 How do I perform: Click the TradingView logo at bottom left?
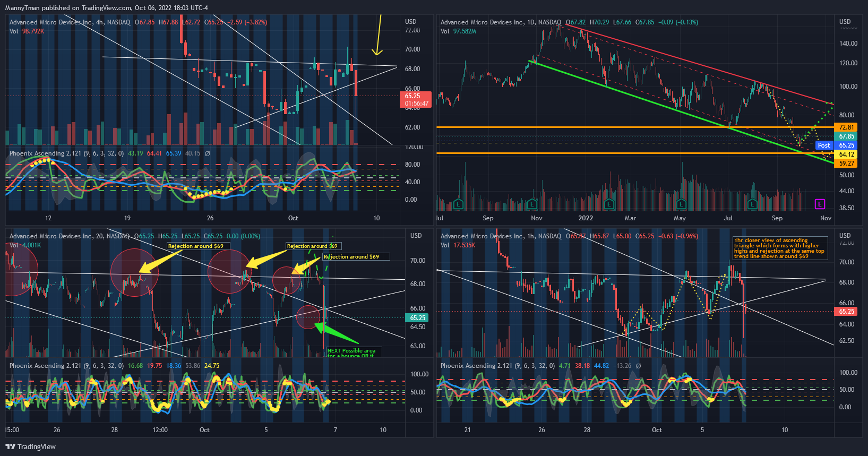pos(30,446)
